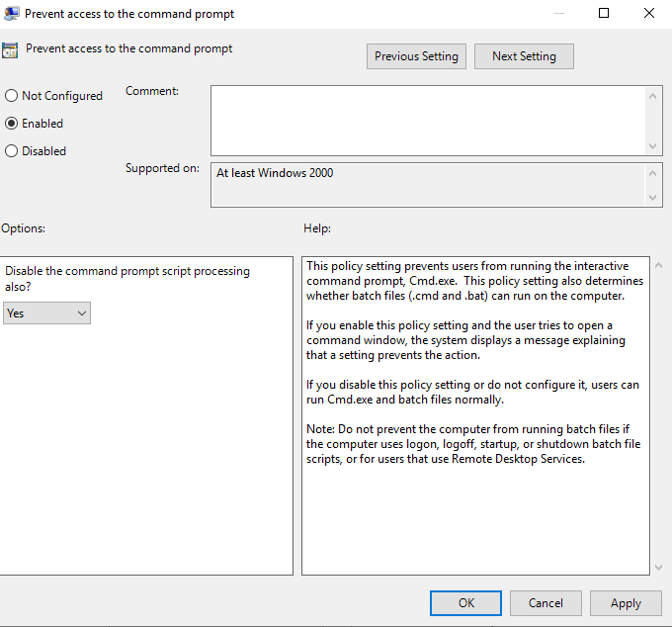The image size is (672, 627).
Task: Maximize the policy settings window
Action: coord(604,14)
